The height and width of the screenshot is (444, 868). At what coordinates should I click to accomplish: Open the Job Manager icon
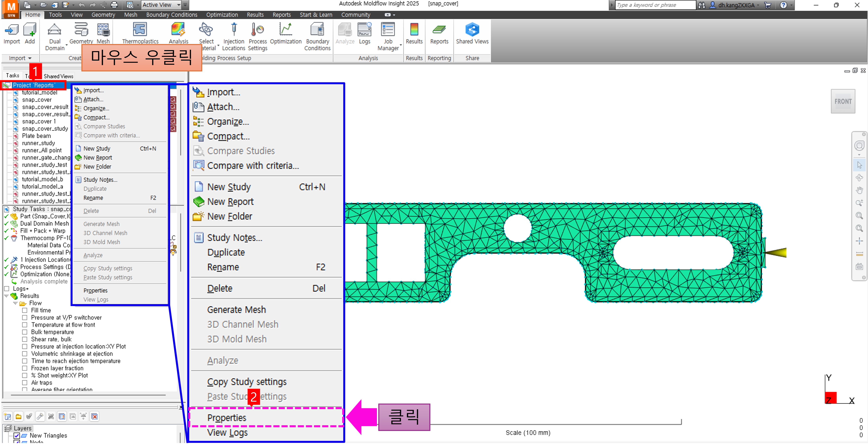[x=388, y=30]
